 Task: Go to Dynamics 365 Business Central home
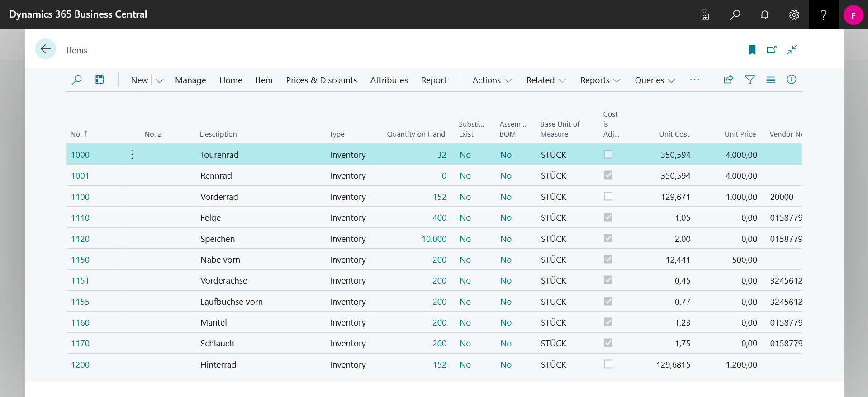78,14
